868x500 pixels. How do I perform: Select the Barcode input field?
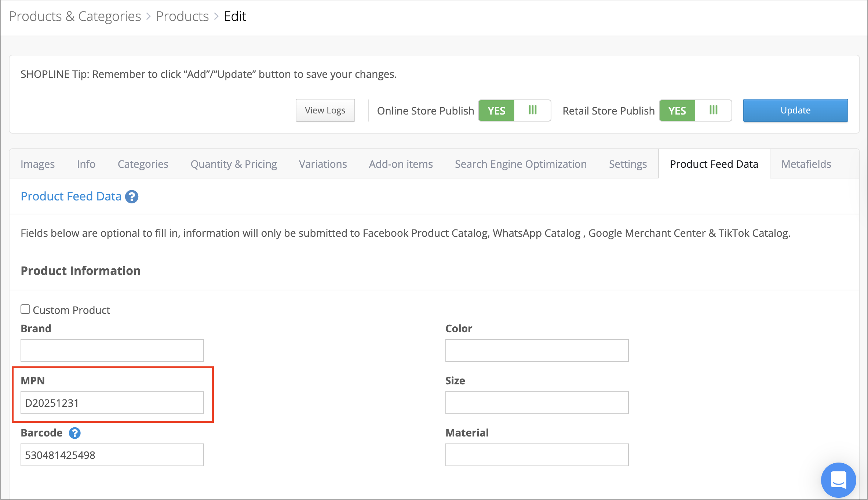[112, 455]
